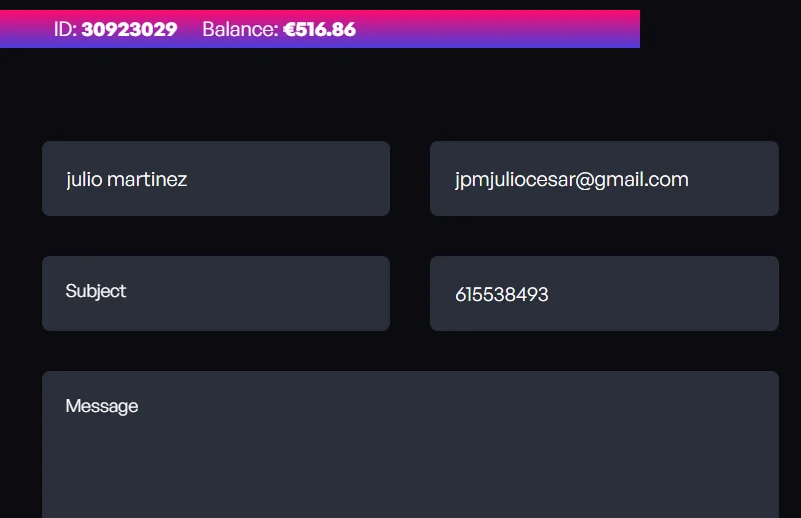This screenshot has width=801, height=518.
Task: Click the "Message" placeholder text
Action: [102, 406]
